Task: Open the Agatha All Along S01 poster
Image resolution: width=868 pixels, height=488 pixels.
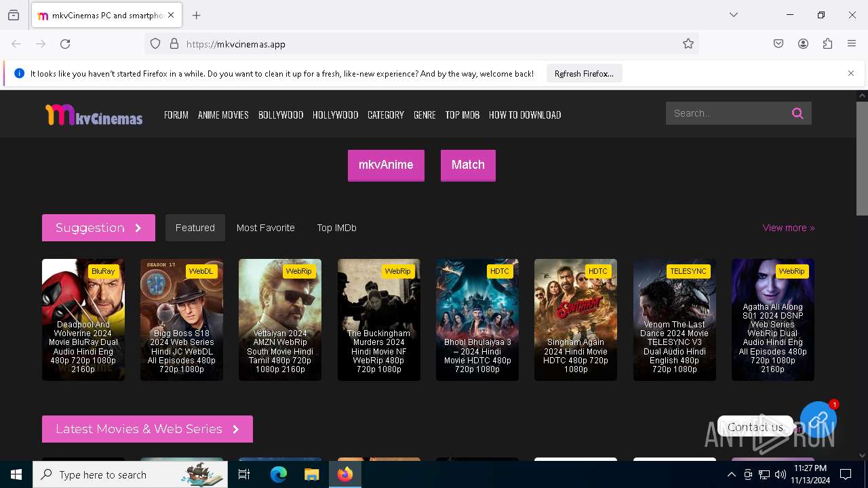Action: point(773,320)
